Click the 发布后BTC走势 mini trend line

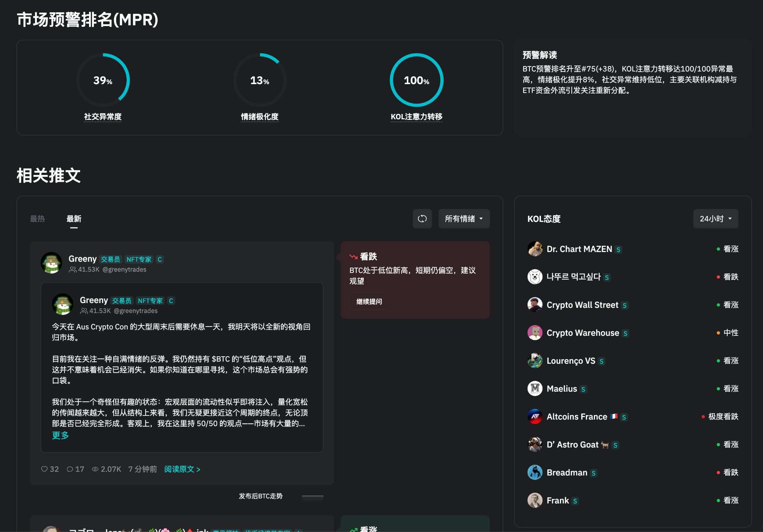click(312, 496)
